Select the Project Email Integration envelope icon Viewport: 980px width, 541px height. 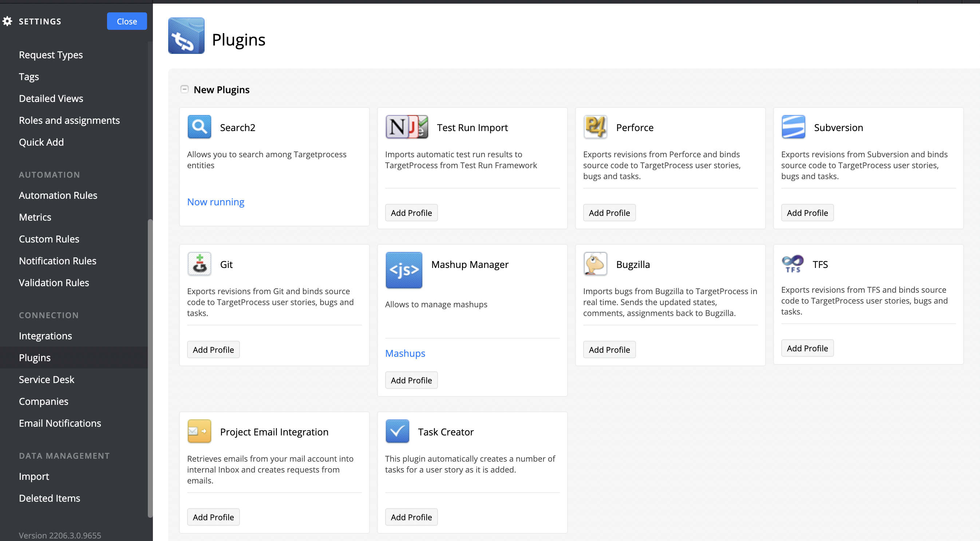[x=199, y=431]
